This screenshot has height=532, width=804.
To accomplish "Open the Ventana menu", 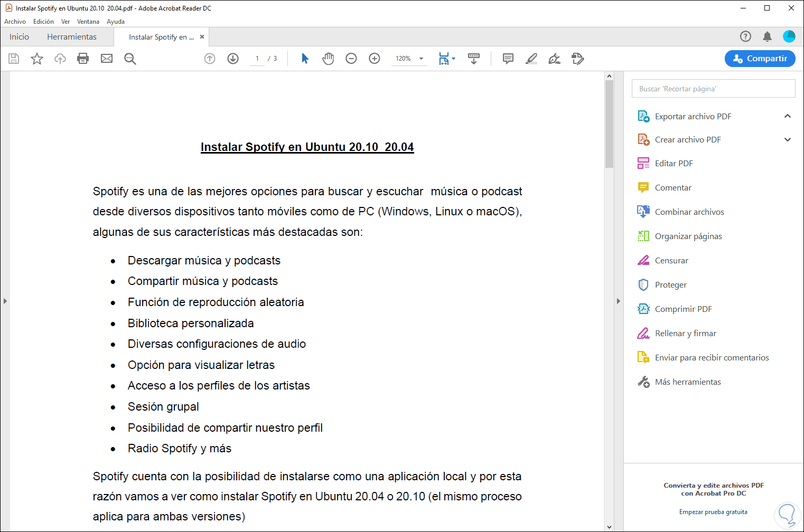I will coord(88,22).
